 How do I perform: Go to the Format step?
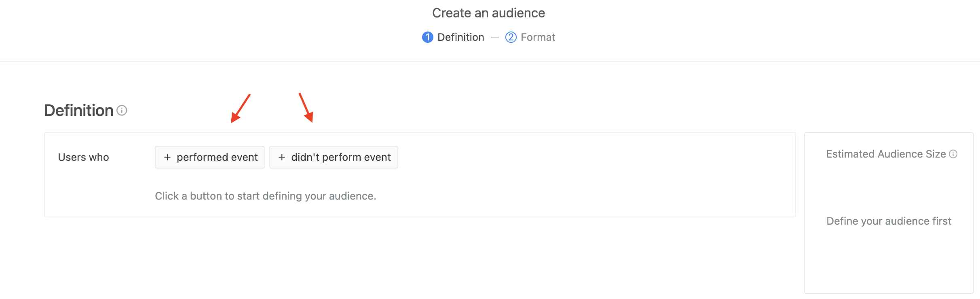[x=530, y=37]
